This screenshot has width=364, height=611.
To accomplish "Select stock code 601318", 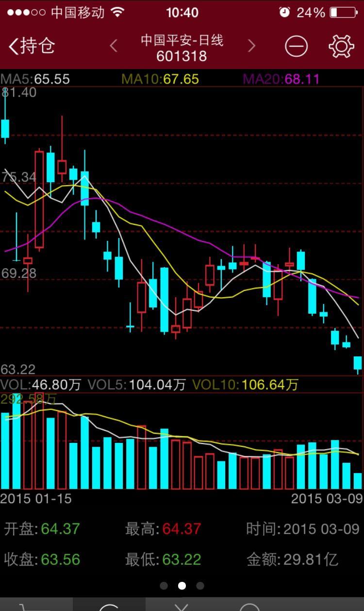I will click(x=182, y=56).
